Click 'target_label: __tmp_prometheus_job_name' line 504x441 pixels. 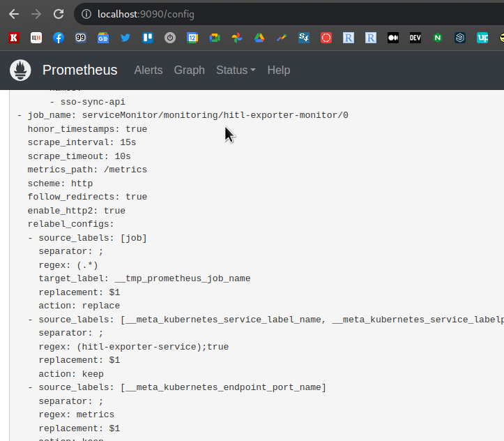[144, 278]
